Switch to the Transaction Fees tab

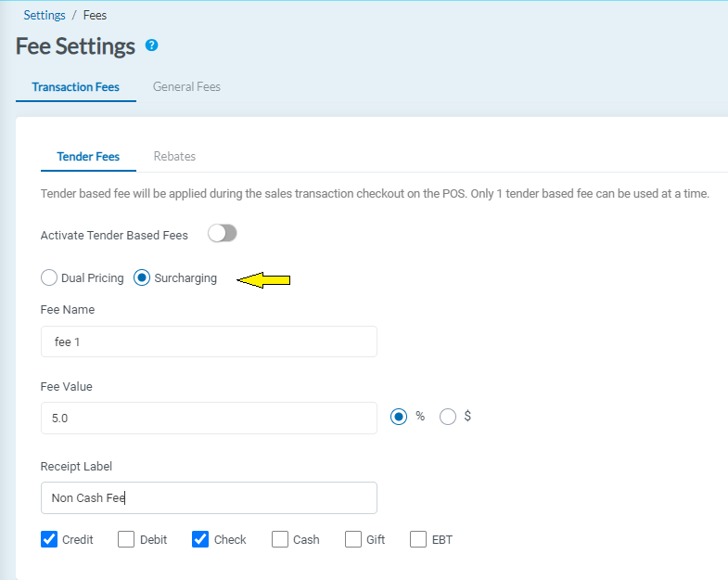coord(75,87)
